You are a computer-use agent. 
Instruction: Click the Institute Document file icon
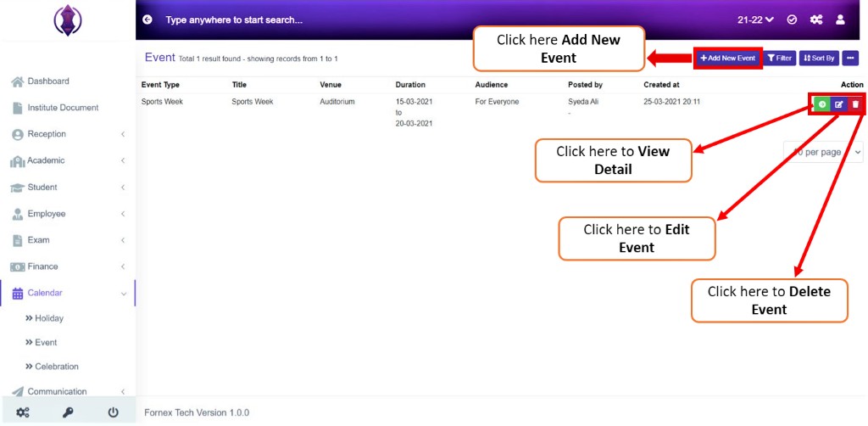click(18, 108)
